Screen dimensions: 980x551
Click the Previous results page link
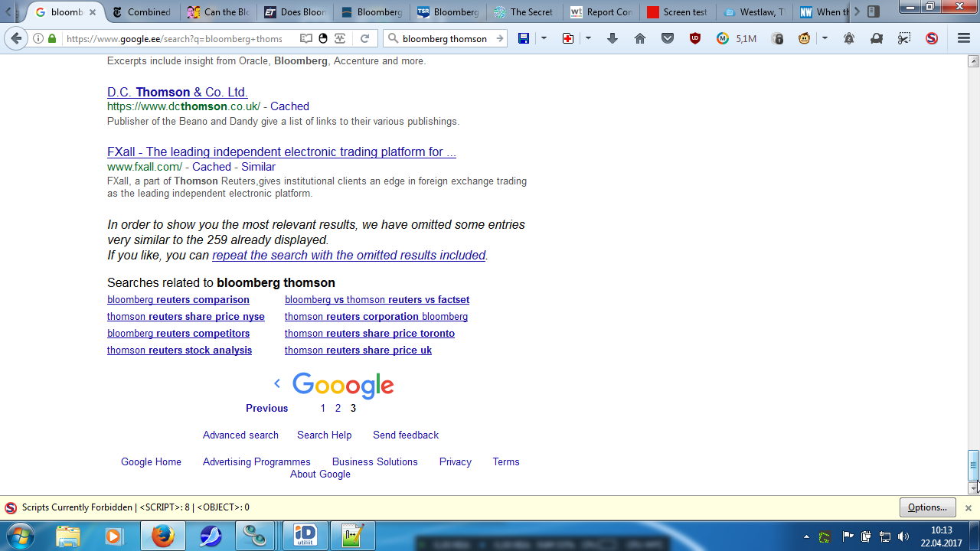267,408
